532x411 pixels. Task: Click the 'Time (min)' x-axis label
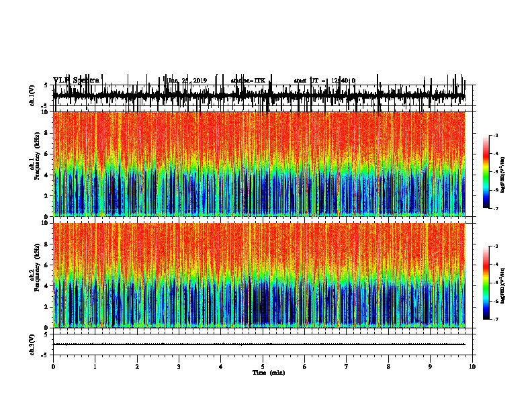(x=269, y=373)
